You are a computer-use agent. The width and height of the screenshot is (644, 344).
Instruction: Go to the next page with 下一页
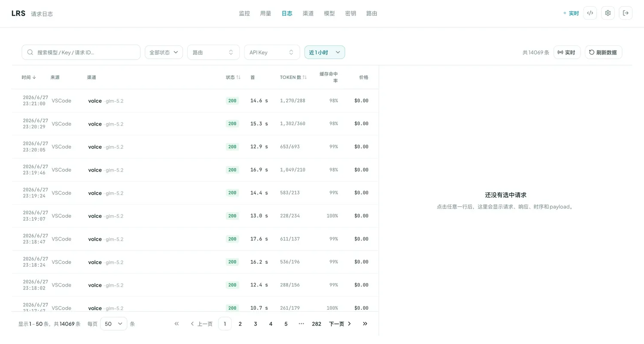[340, 324]
